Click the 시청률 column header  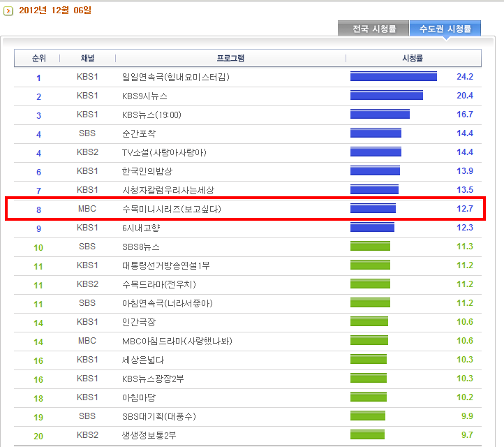pyautogui.click(x=413, y=58)
